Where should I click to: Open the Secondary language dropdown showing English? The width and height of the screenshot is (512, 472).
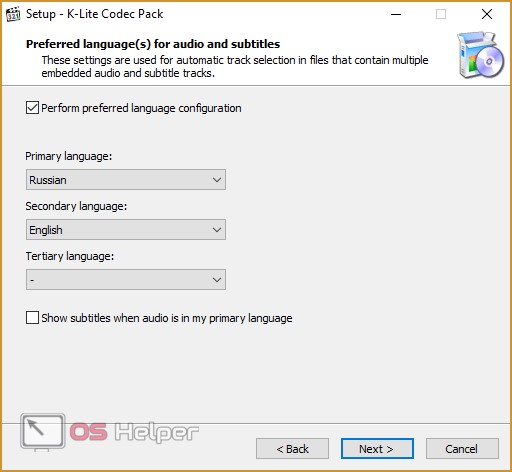coord(126,230)
